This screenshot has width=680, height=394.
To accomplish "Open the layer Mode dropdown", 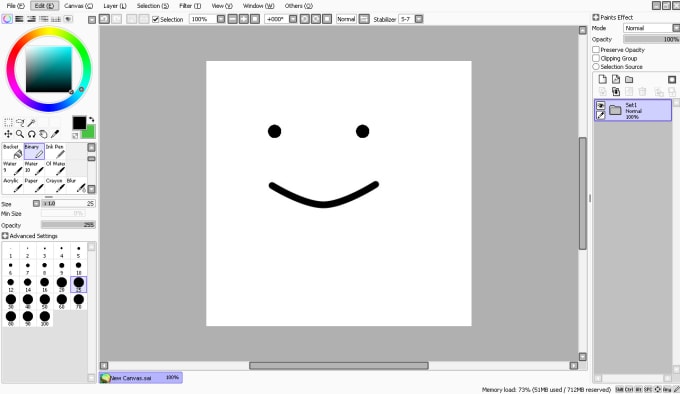I will (676, 28).
